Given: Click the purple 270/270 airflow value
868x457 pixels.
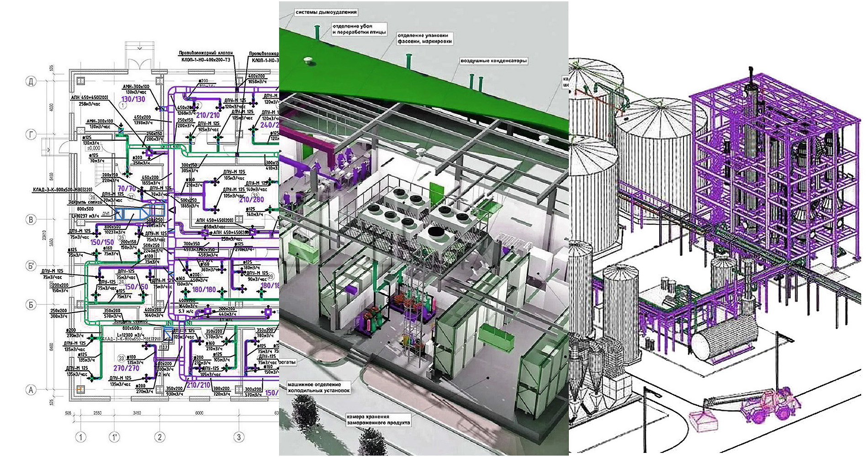Looking at the screenshot, I should tap(126, 368).
